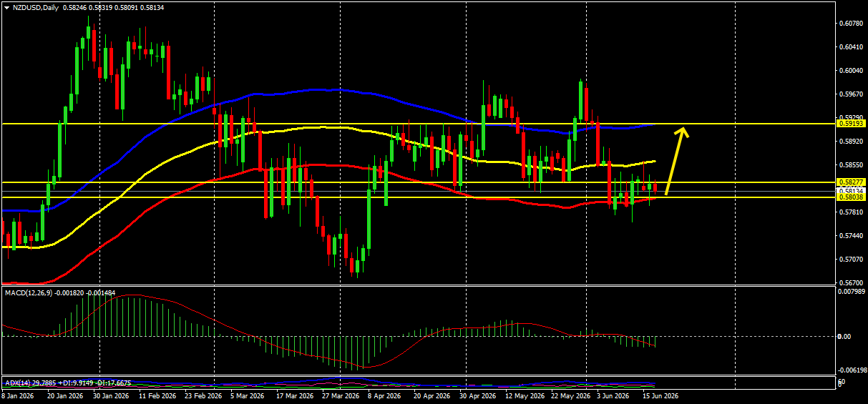The height and width of the screenshot is (404, 868).
Task: Click the 8 Jan 2026 date label
Action: pyautogui.click(x=18, y=395)
